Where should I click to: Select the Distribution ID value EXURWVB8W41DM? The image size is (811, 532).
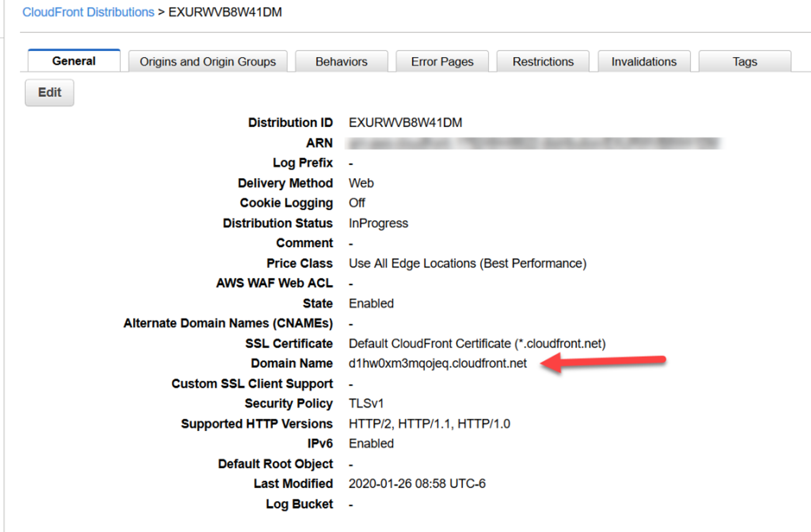tap(405, 123)
